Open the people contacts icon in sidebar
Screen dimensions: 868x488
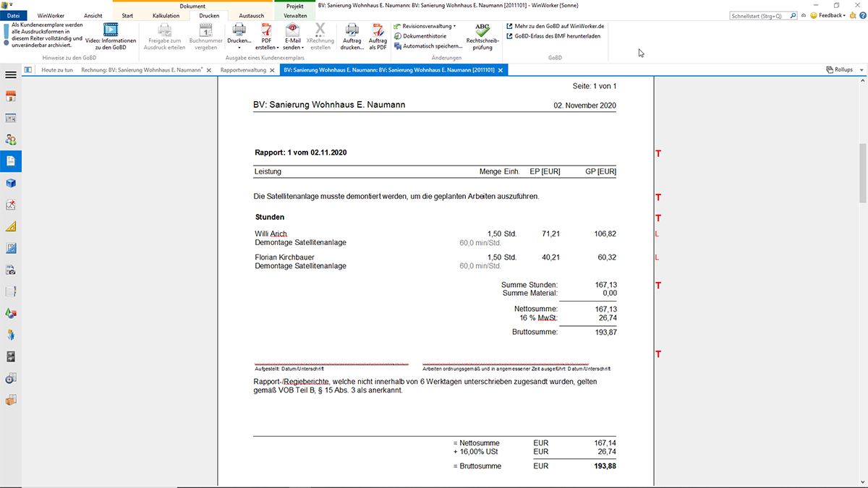point(11,140)
